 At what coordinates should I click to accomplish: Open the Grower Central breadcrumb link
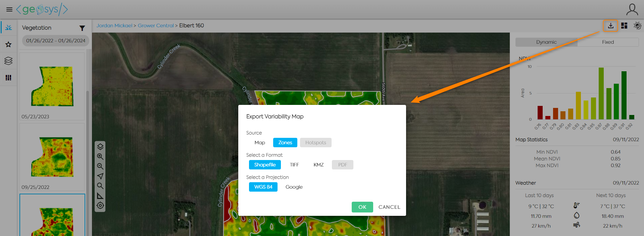coord(156,26)
